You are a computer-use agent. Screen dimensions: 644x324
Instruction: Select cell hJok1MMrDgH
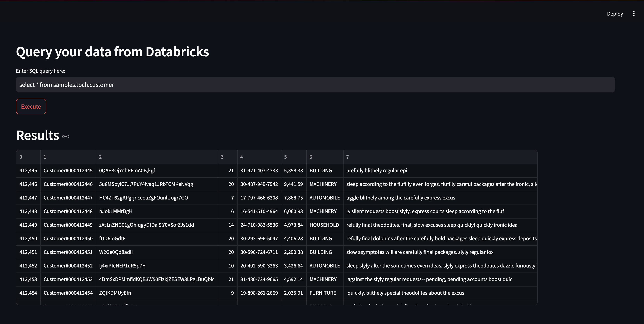pyautogui.click(x=157, y=211)
